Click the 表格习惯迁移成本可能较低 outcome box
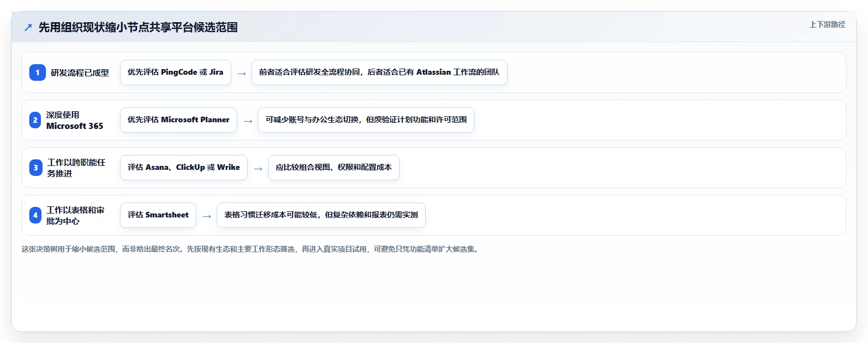 tap(321, 215)
